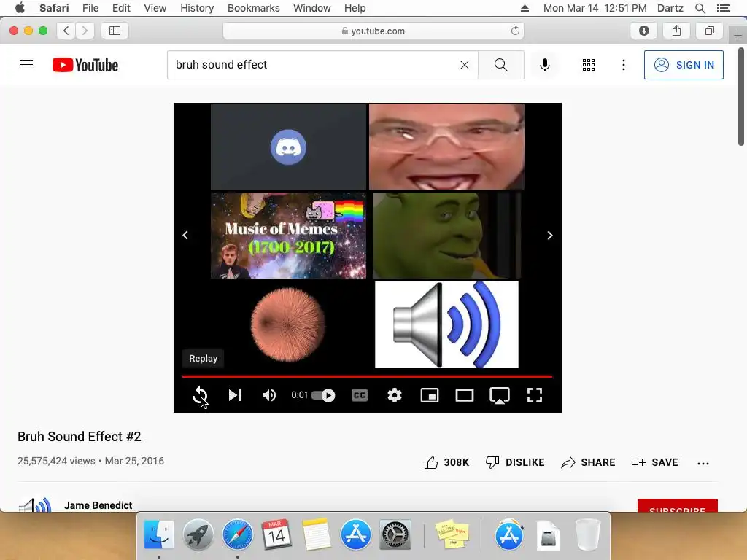Go to the YouTube home logo
Screen dimensions: 747x560
pos(85,65)
